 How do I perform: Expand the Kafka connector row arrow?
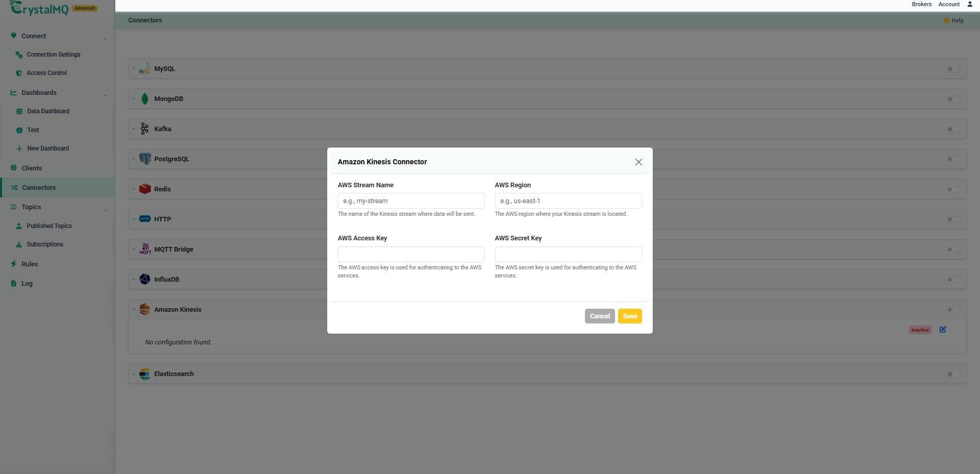(x=134, y=129)
